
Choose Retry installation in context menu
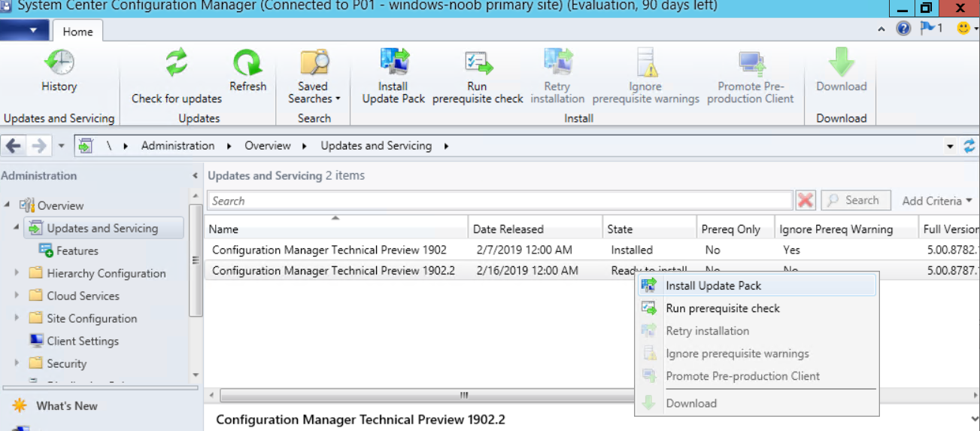click(x=757, y=331)
